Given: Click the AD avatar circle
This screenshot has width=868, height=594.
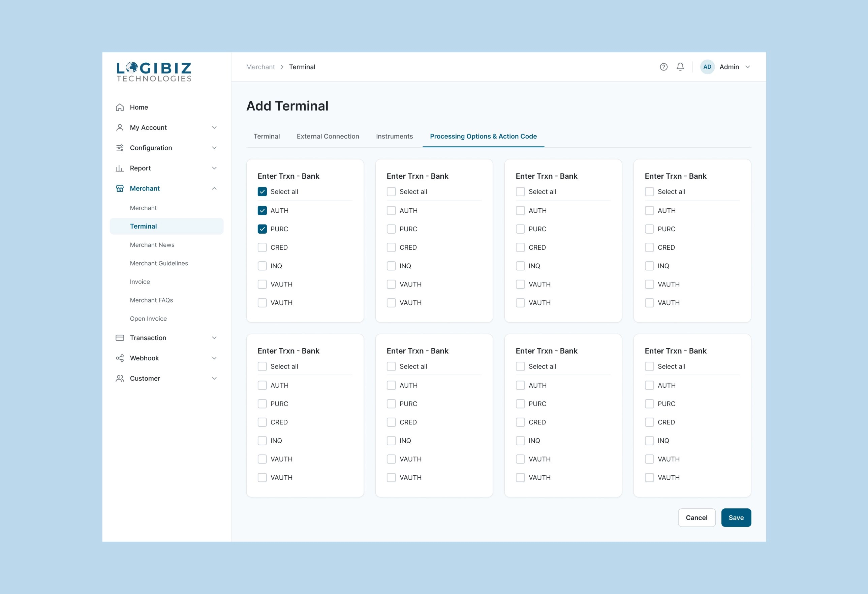Looking at the screenshot, I should point(707,67).
